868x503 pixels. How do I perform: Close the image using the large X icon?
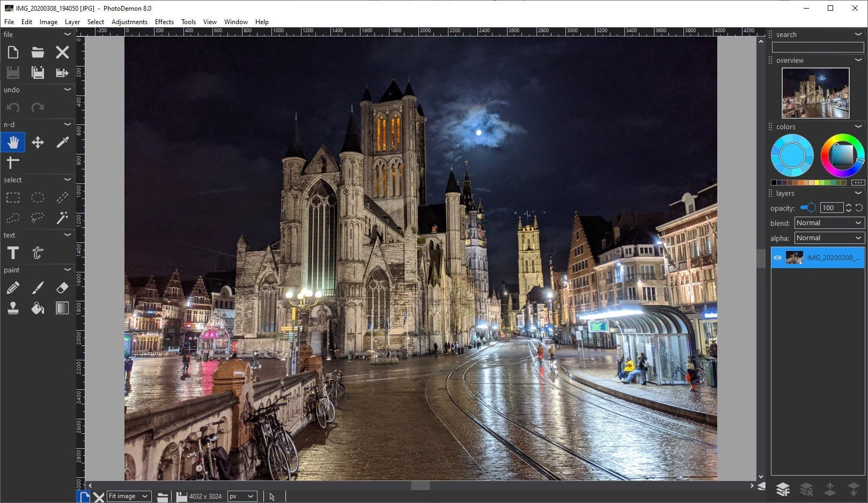(x=62, y=53)
